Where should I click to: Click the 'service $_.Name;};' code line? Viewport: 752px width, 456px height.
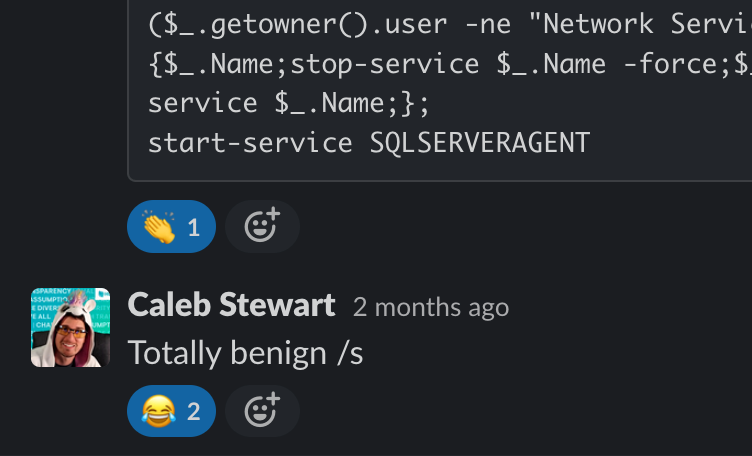point(288,103)
